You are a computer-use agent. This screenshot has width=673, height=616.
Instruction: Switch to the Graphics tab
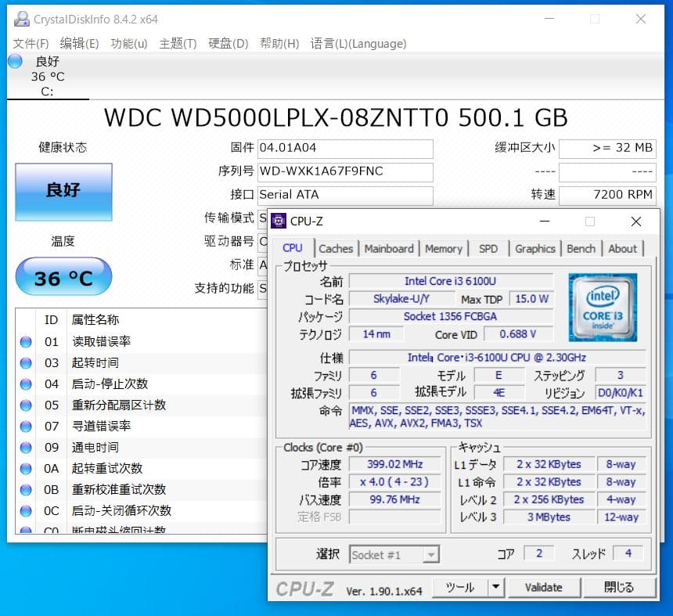[535, 249]
